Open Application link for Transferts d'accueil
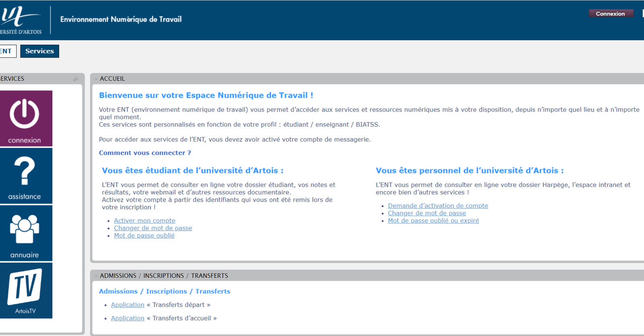Viewport: 644px width, 336px height. [128, 318]
